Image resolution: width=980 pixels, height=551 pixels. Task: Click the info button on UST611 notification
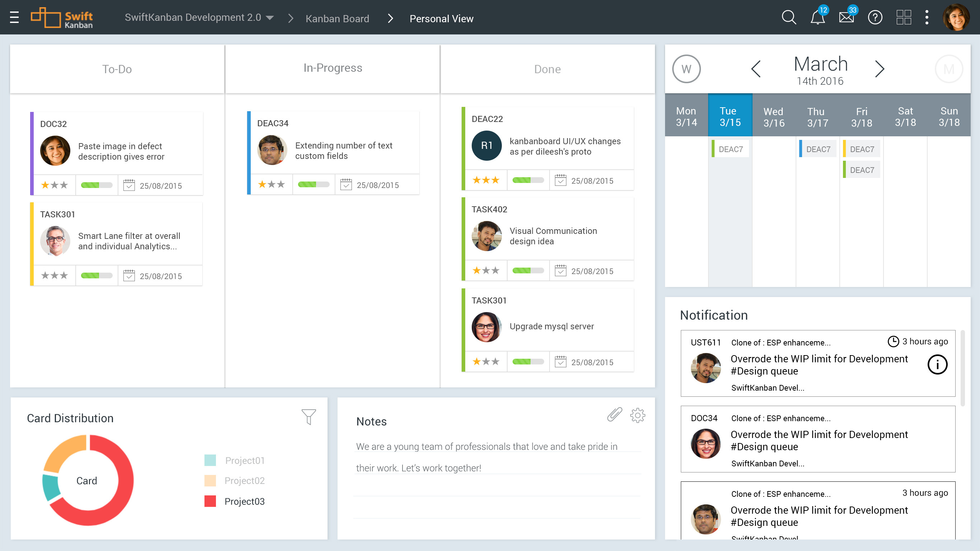point(937,364)
